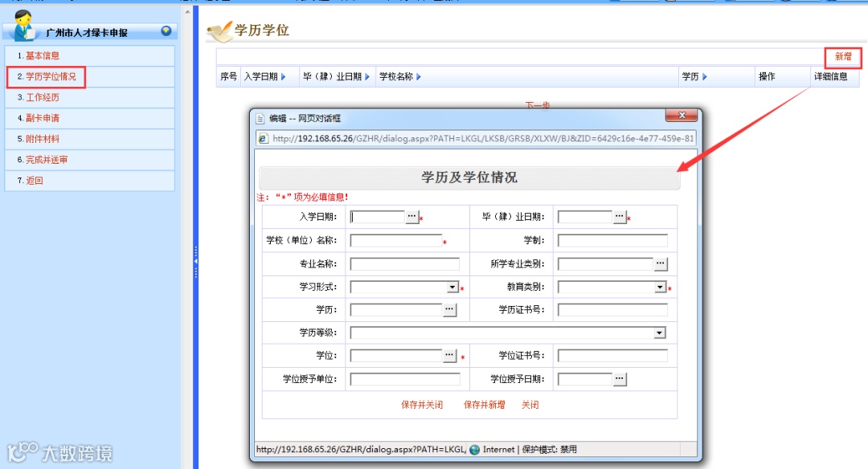Open the 学位 lookup ellipsis button
This screenshot has width=868, height=469.
coord(449,356)
